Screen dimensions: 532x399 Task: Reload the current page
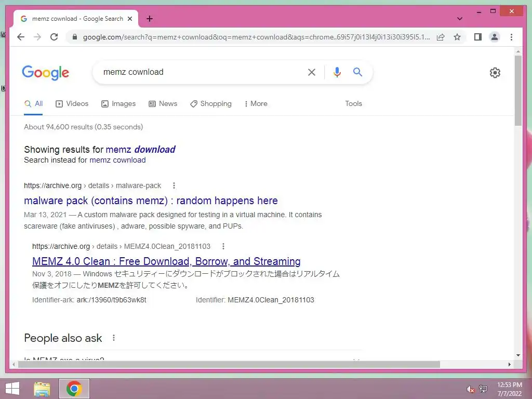pos(54,37)
